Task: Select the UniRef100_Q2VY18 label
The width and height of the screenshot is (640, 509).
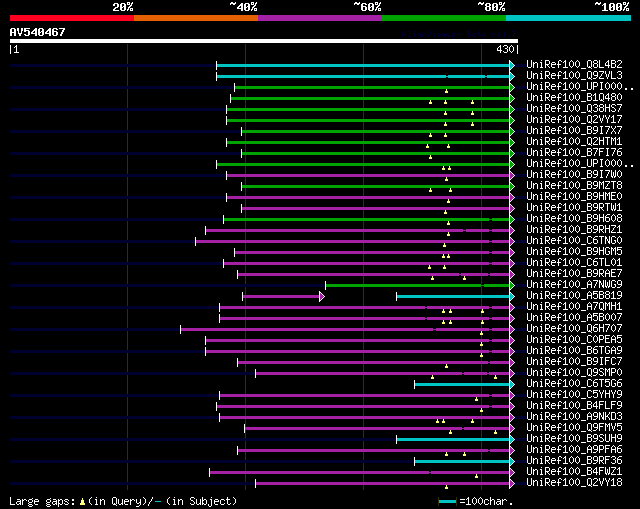Action: click(x=574, y=483)
